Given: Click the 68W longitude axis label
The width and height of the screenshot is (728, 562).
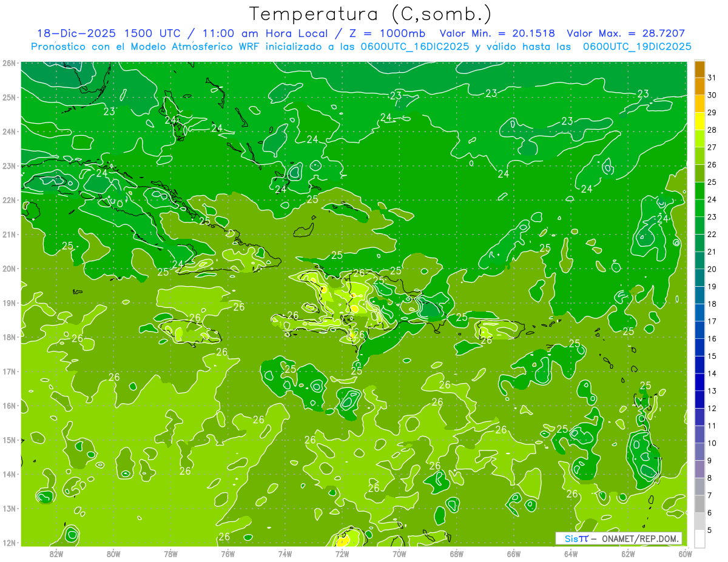Looking at the screenshot, I should [457, 554].
